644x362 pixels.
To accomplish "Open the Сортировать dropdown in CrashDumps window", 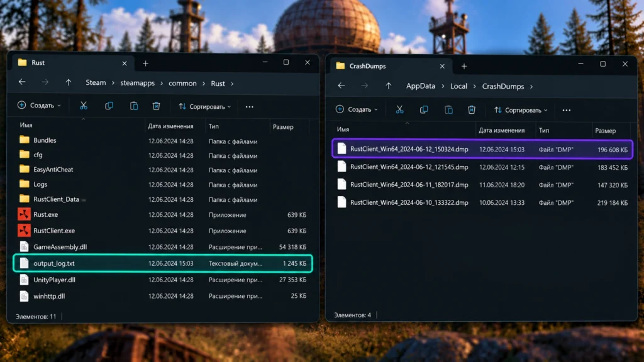I will (521, 110).
